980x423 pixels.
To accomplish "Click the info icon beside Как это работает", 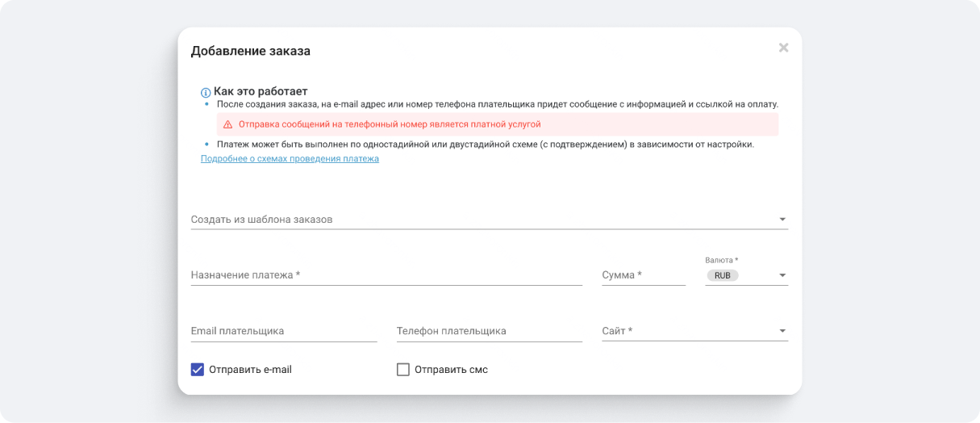I will [x=206, y=93].
